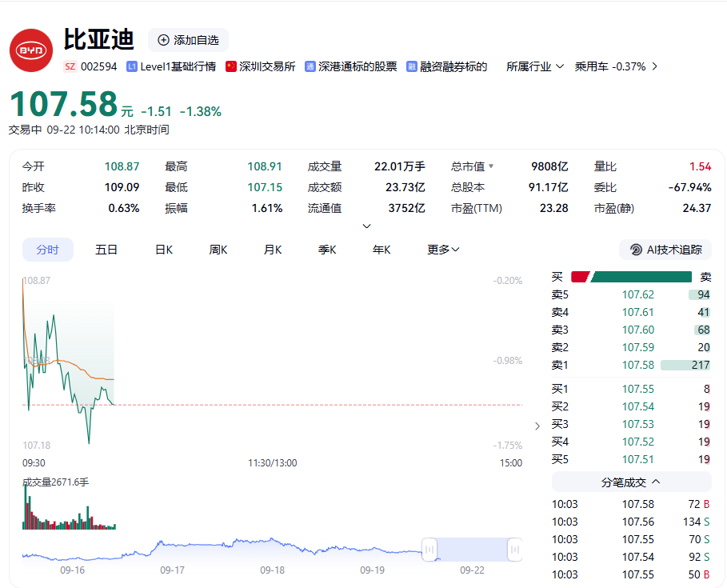The width and height of the screenshot is (727, 588).
Task: Click the 买1 row at 107.55
Action: click(630, 389)
